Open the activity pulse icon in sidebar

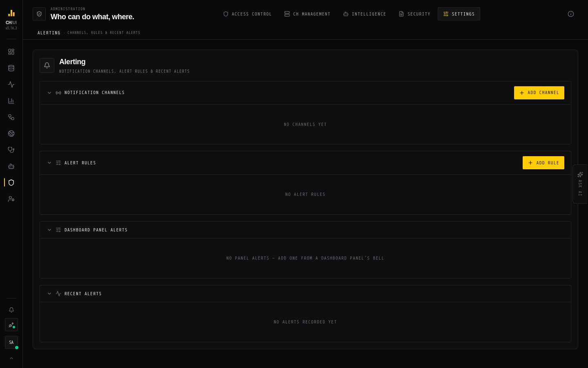pos(11,85)
